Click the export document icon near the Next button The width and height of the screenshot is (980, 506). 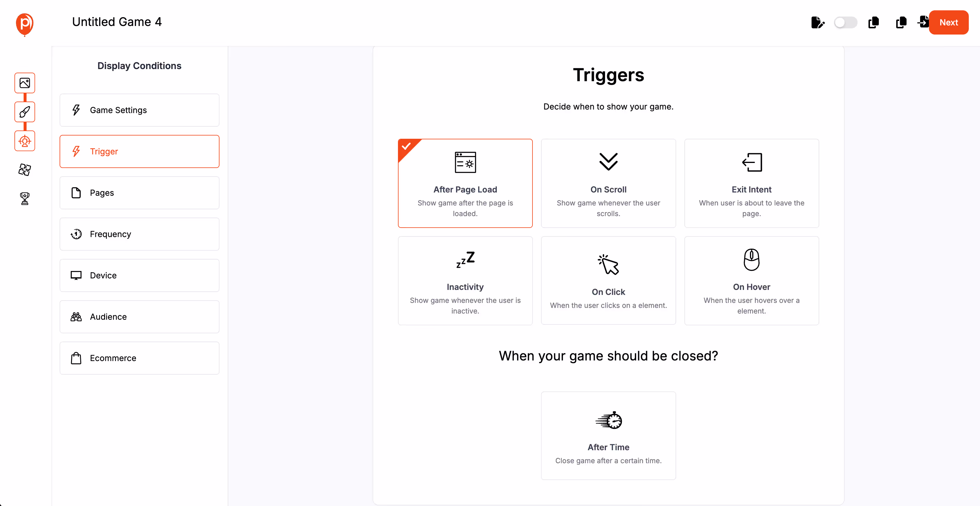924,22
